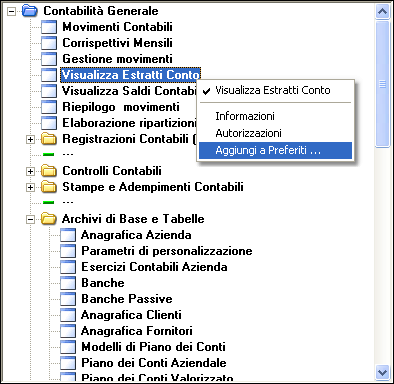Click the scrollbar down arrow
Viewport: 394px width, 384px height.
pos(382,372)
